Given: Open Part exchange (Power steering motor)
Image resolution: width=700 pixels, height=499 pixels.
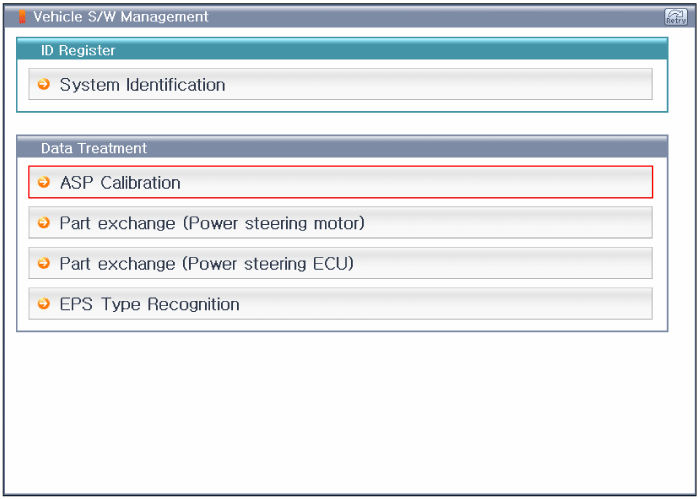Looking at the screenshot, I should point(341,222).
